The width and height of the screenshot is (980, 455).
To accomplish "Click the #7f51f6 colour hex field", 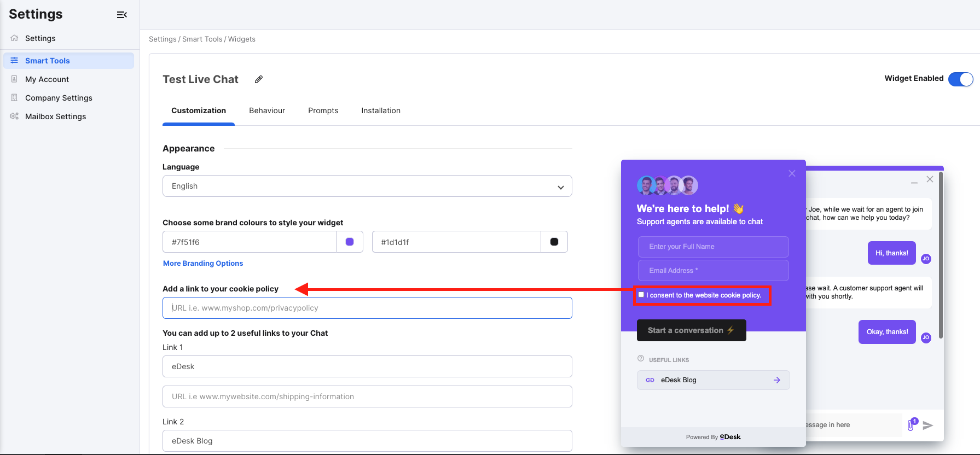I will point(250,242).
